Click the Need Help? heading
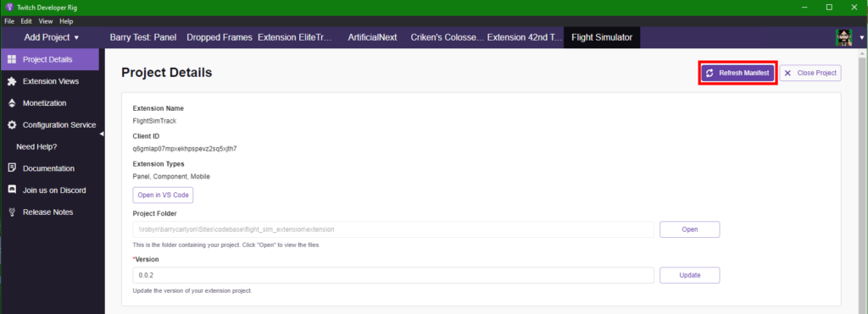 (x=36, y=146)
